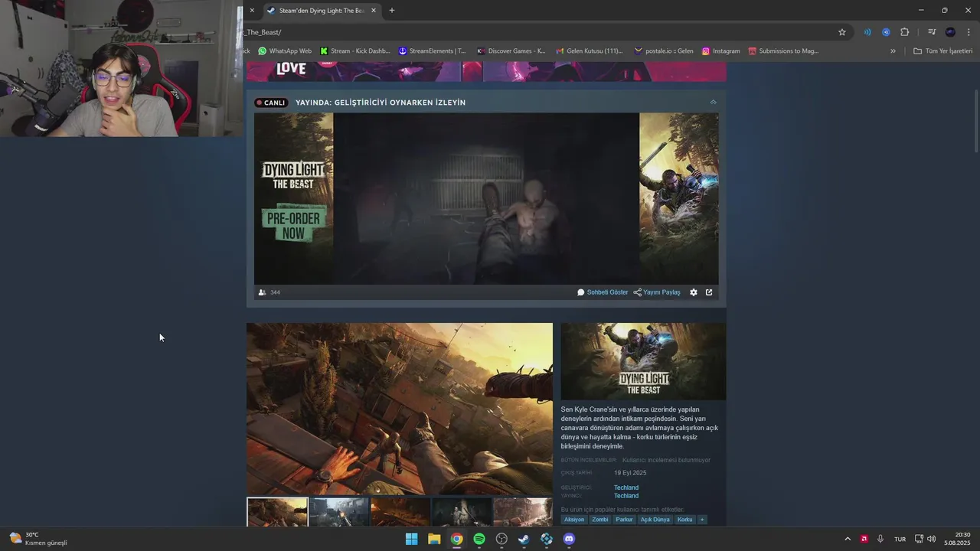Open the Windows Start menu

(412, 539)
